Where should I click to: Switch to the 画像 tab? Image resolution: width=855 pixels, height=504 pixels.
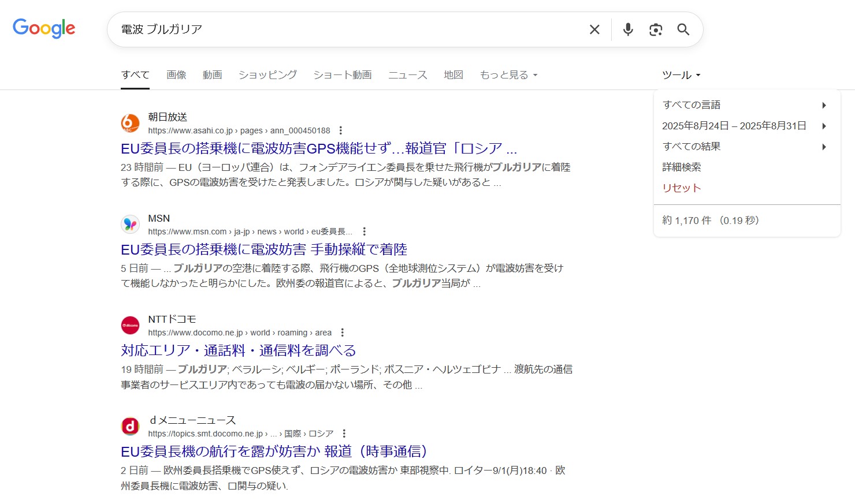(176, 75)
